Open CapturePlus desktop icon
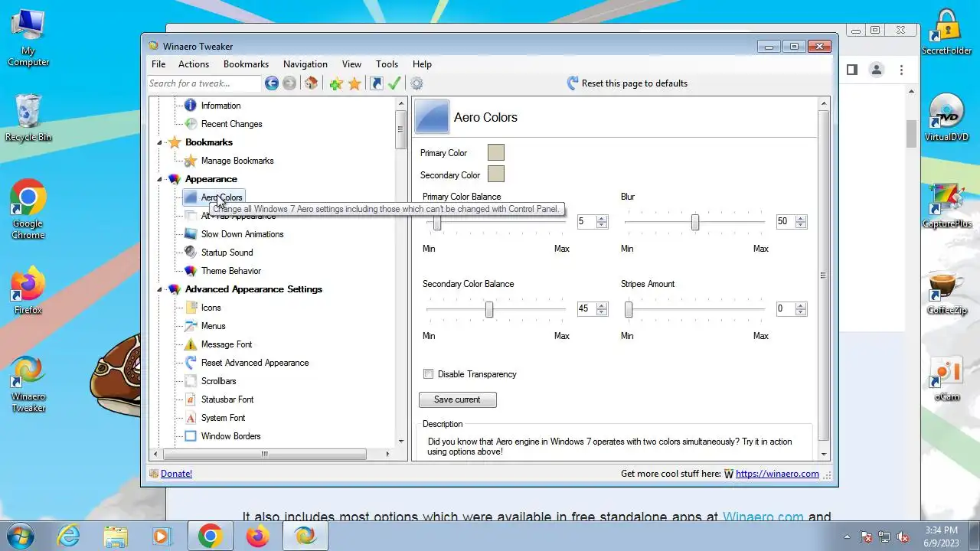This screenshot has height=551, width=980. click(x=946, y=204)
